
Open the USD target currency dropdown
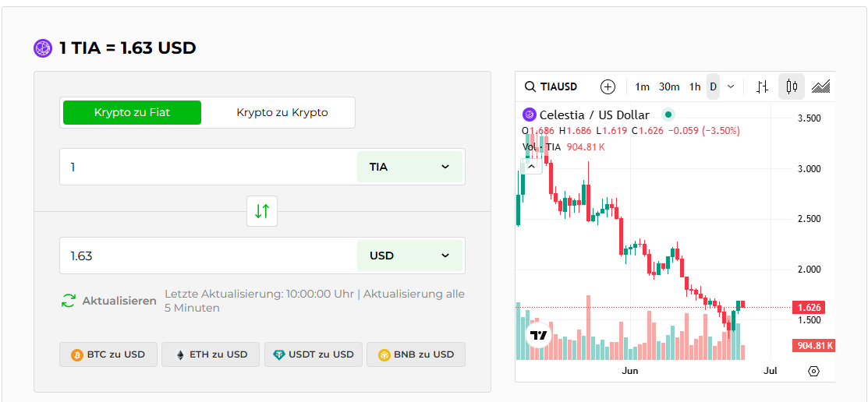[409, 256]
